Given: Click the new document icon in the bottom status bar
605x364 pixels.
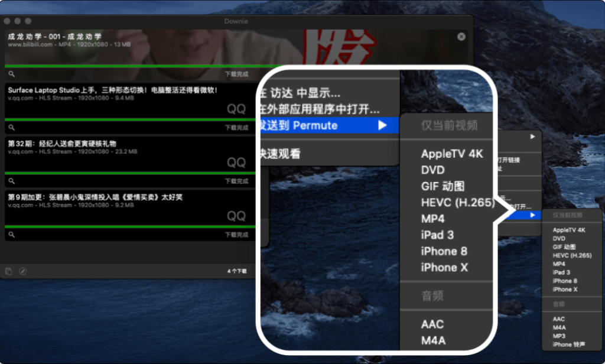Looking at the screenshot, I should point(8,271).
